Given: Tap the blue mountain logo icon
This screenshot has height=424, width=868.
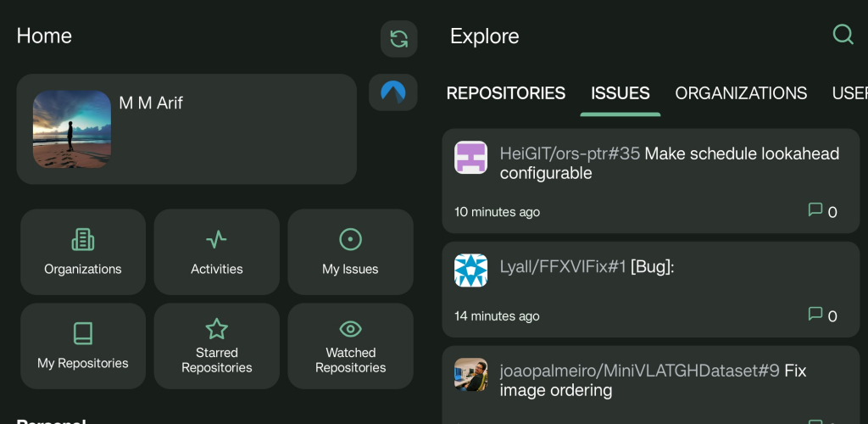Looking at the screenshot, I should click(x=393, y=92).
